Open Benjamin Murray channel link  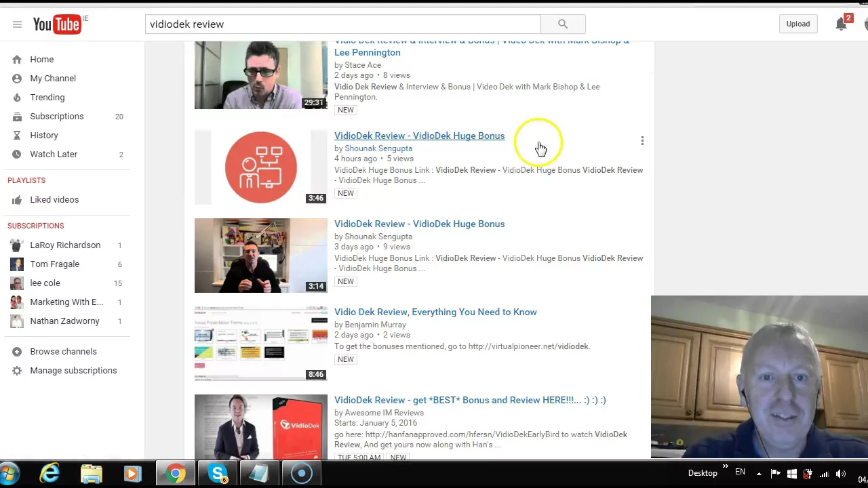(375, 325)
